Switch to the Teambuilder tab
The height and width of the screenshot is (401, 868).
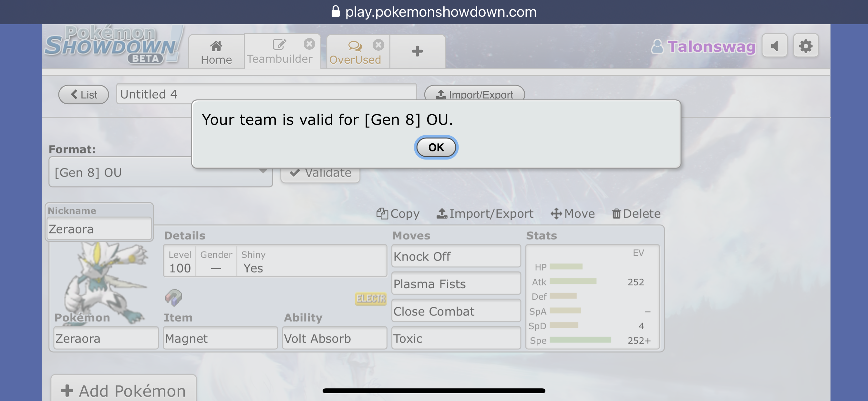pyautogui.click(x=279, y=52)
